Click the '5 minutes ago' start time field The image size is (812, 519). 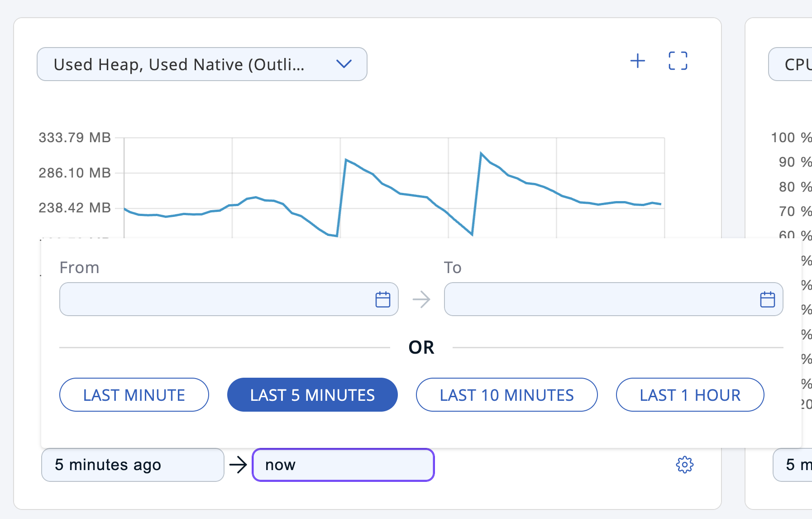point(133,465)
